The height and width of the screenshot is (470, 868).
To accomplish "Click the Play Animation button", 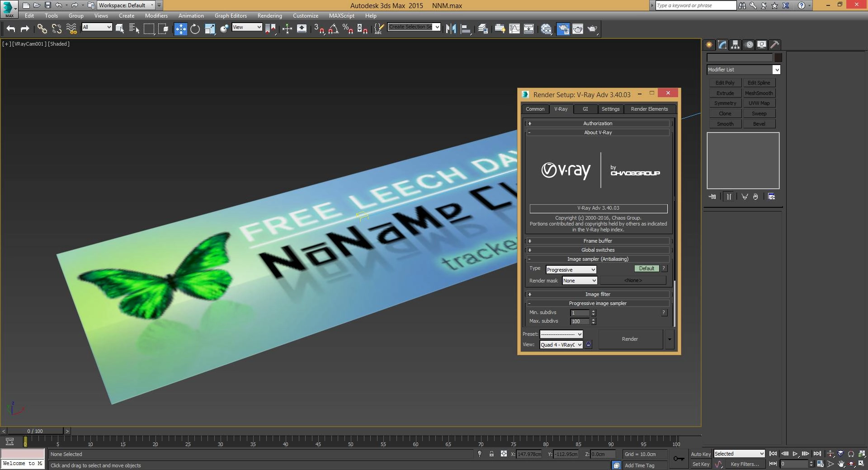I will tap(795, 454).
